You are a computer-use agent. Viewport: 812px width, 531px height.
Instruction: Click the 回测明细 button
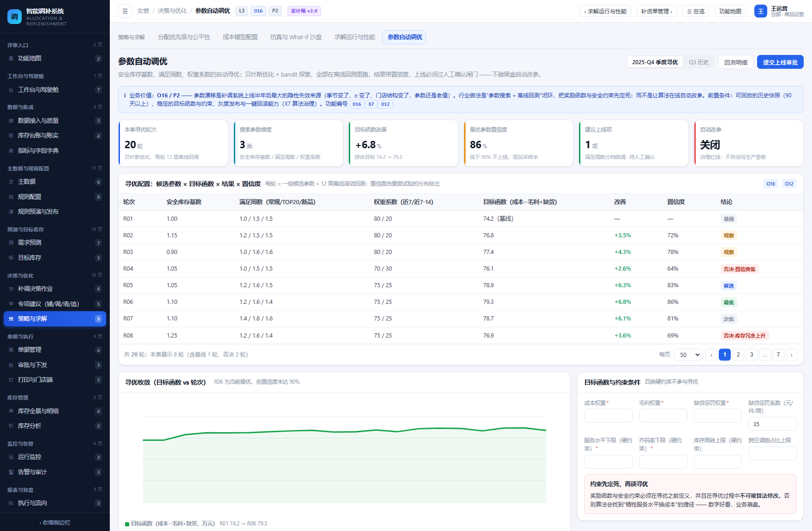[736, 62]
